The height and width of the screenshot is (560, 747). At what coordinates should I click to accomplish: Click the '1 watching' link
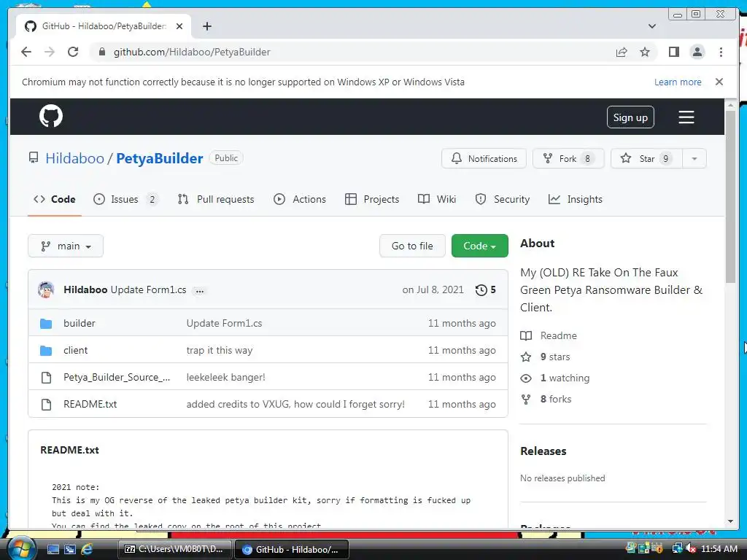coord(565,378)
